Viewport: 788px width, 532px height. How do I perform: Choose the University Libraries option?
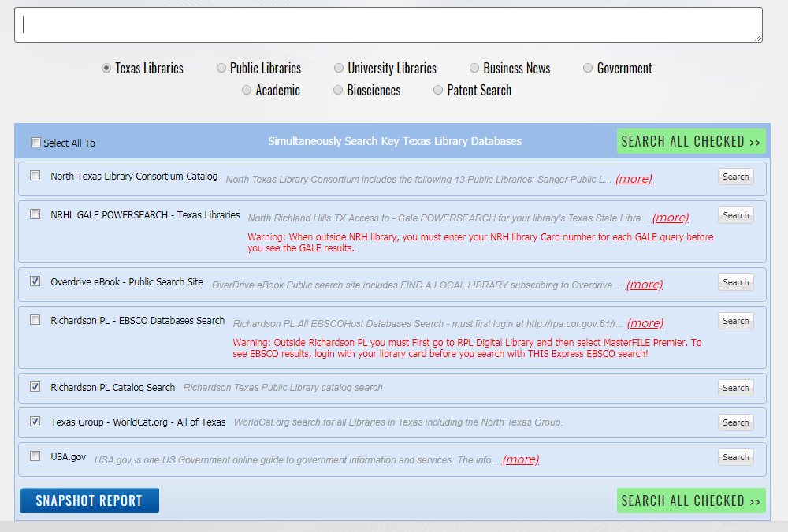339,68
